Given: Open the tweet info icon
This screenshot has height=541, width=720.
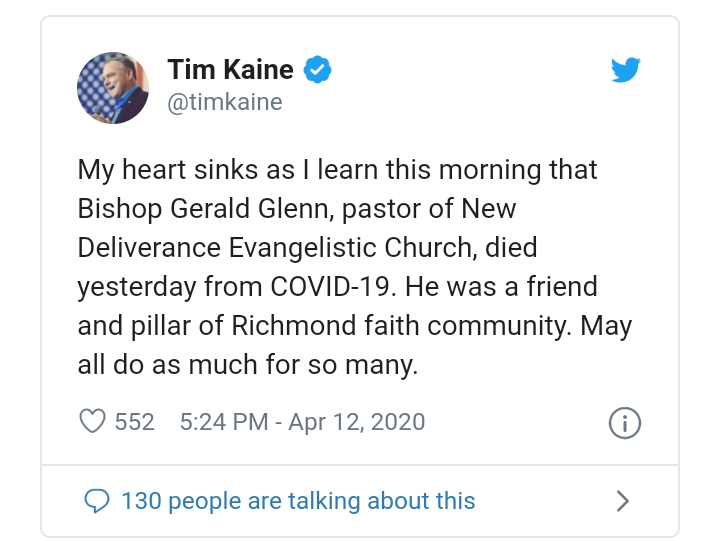Looking at the screenshot, I should [624, 423].
